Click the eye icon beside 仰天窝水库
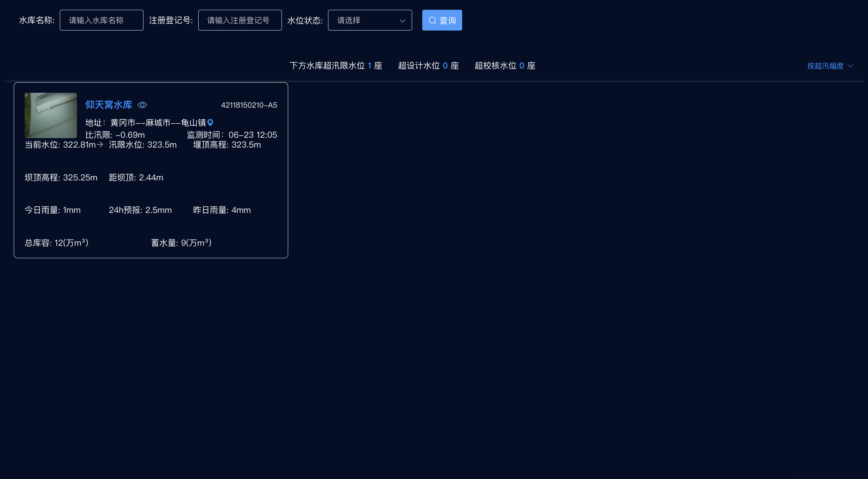This screenshot has height=479, width=868. pos(142,105)
